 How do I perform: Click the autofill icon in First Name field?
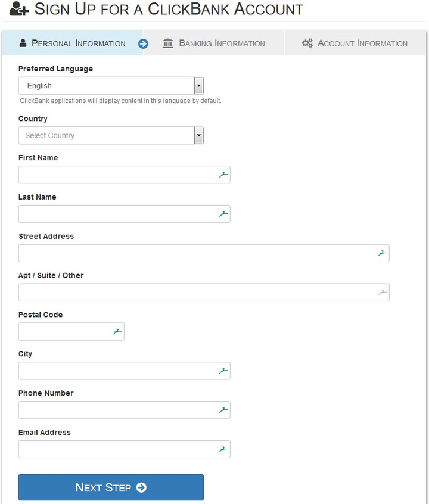pyautogui.click(x=223, y=175)
